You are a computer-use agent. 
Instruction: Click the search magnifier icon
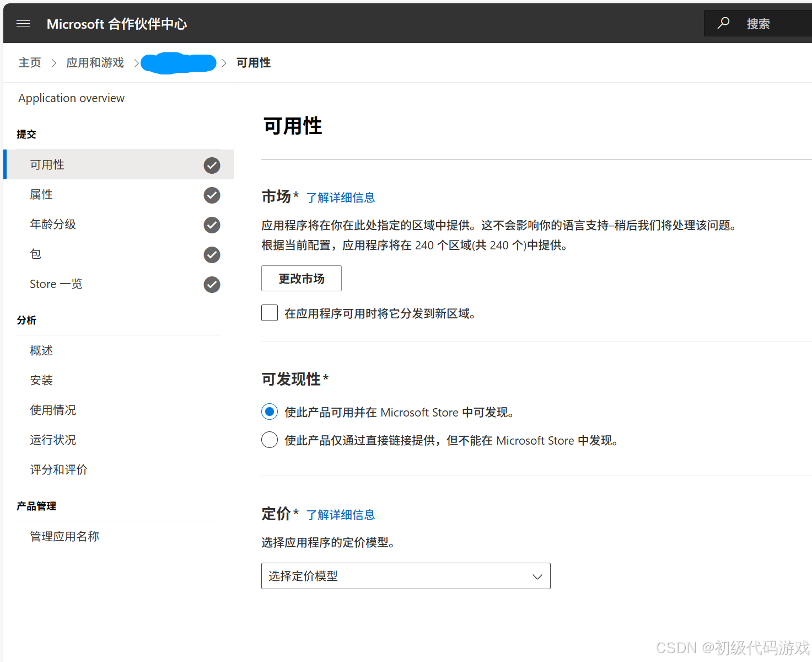723,23
